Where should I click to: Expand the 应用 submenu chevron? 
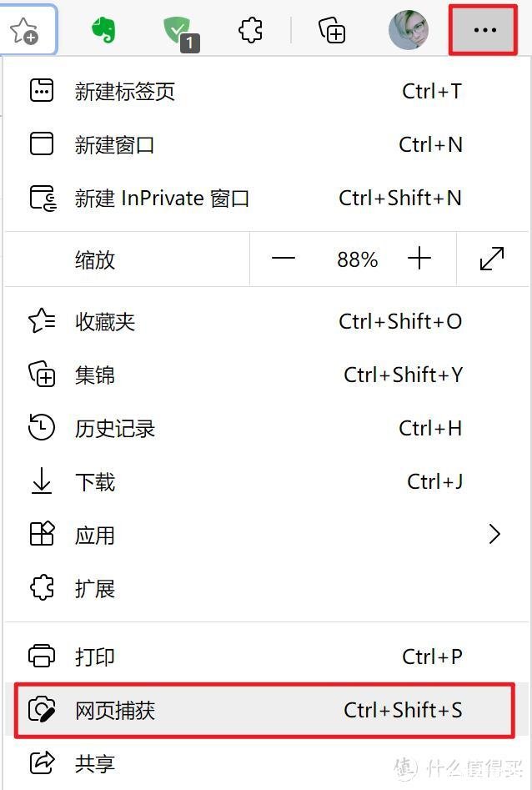point(494,534)
